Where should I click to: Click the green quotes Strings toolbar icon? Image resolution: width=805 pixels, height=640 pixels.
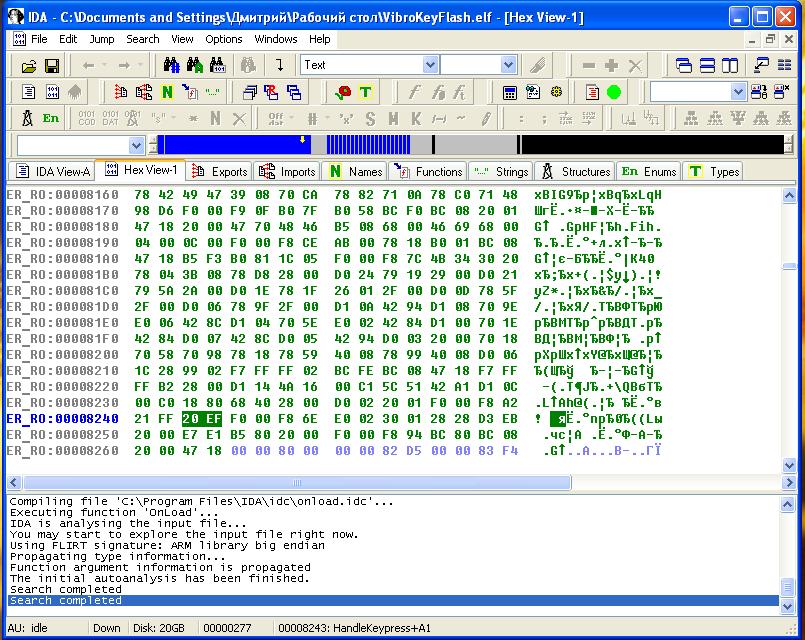pyautogui.click(x=213, y=92)
